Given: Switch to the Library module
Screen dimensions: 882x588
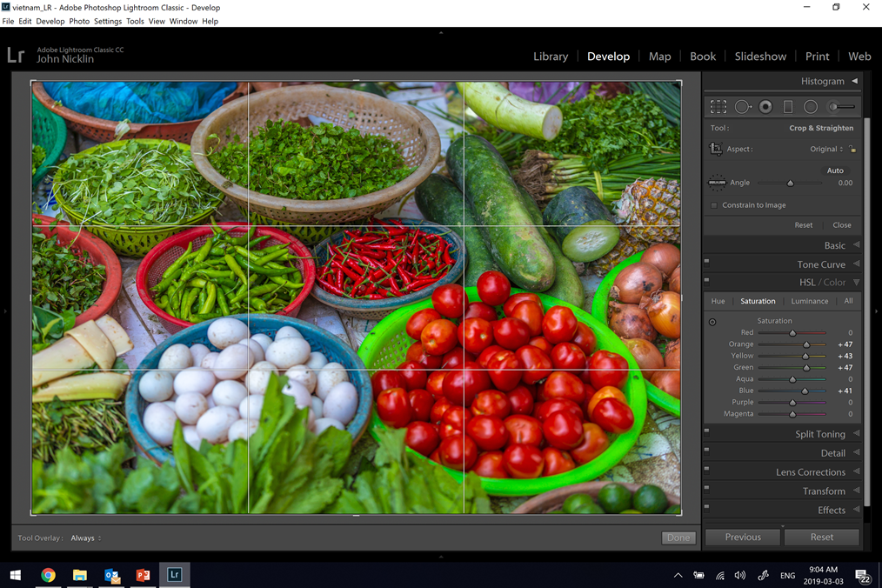Looking at the screenshot, I should pos(550,57).
